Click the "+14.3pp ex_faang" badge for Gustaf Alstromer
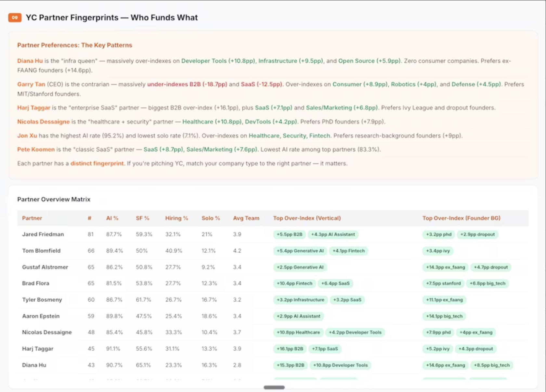Viewport: 546px width, 392px height. tap(445, 267)
